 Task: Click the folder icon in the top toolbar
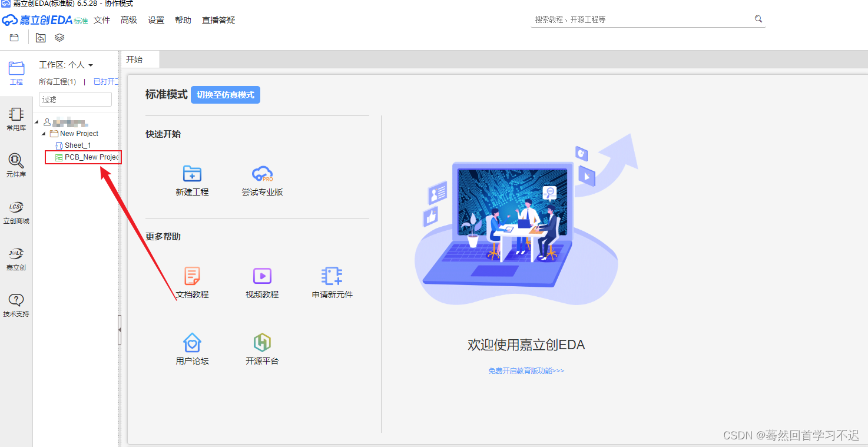(x=14, y=38)
